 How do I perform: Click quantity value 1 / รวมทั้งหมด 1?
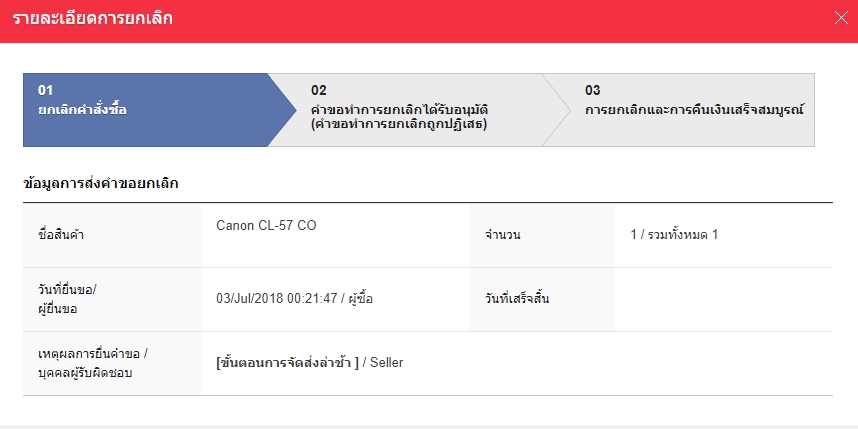674,235
